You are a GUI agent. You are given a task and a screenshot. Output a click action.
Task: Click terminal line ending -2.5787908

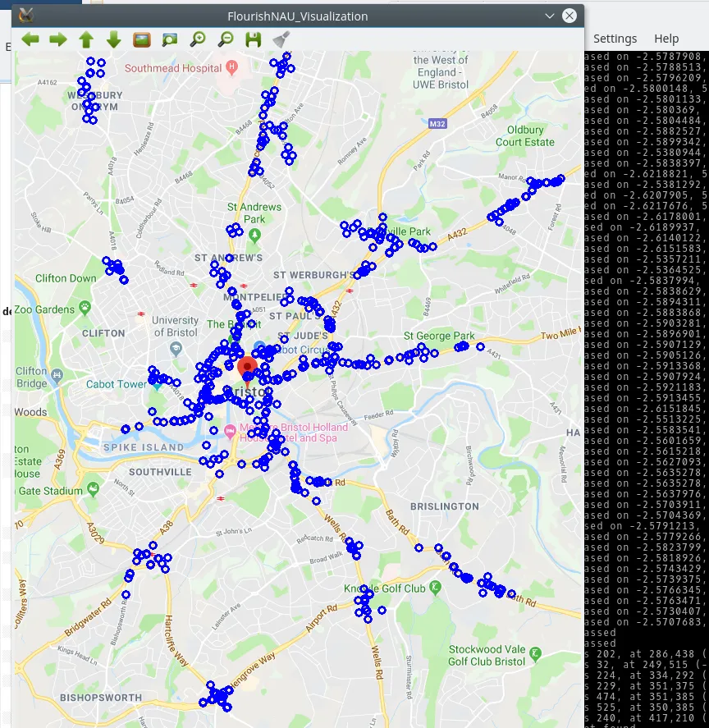click(646, 57)
